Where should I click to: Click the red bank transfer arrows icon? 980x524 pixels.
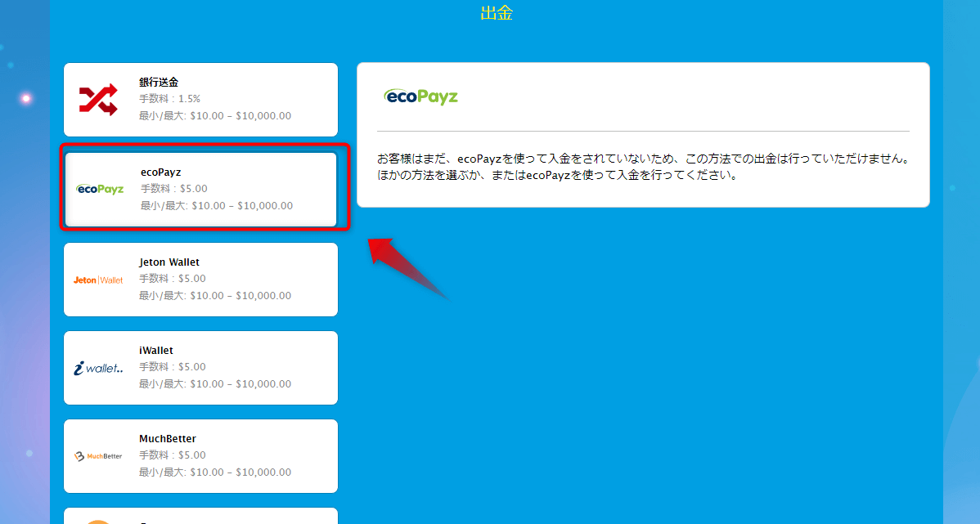coord(98,100)
